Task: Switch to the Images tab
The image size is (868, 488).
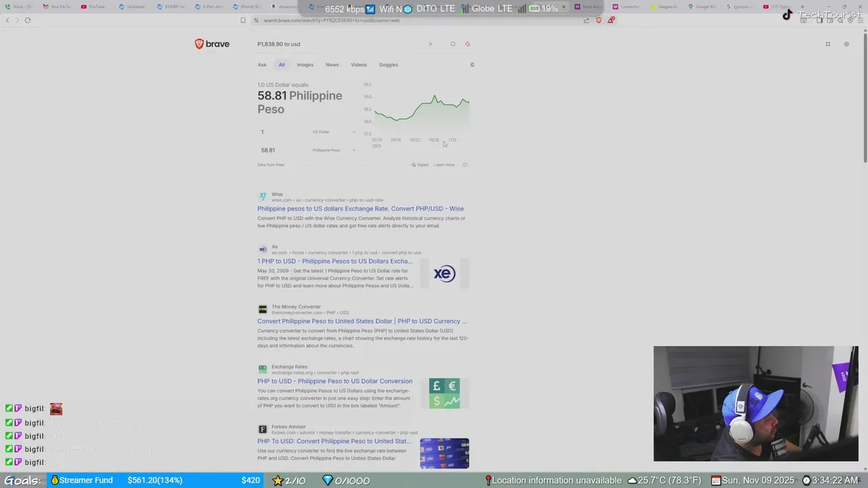Action: (x=305, y=65)
